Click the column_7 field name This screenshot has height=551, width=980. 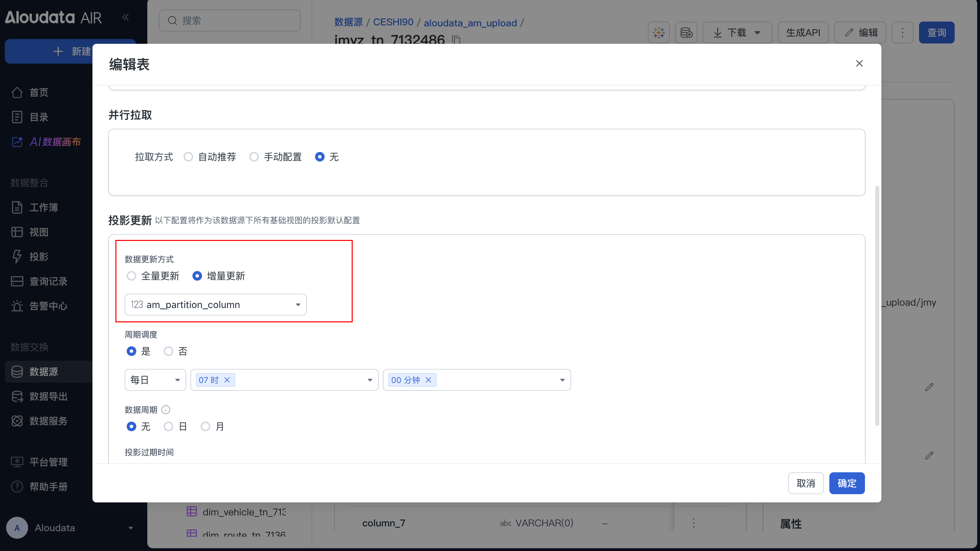click(x=384, y=523)
